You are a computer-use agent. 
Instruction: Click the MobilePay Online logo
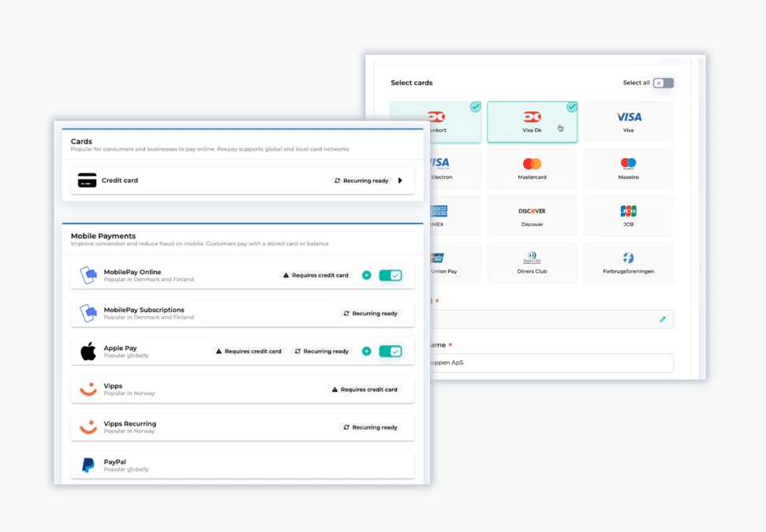[88, 275]
